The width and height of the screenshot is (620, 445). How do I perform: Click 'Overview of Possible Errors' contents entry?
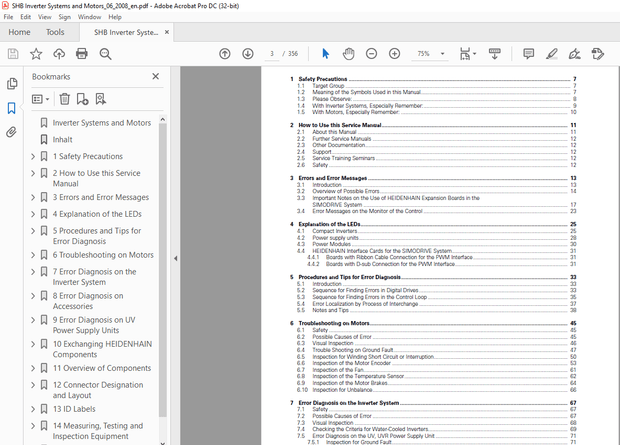(x=346, y=191)
